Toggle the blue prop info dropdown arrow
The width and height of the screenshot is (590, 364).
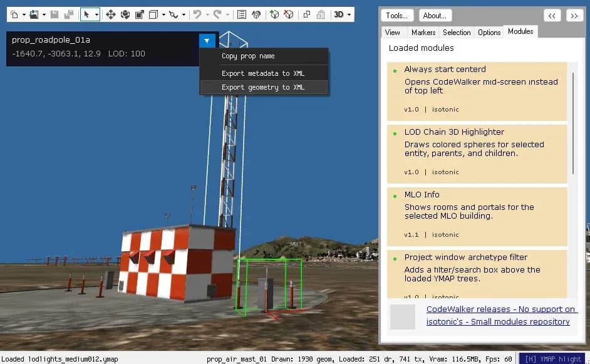pos(207,41)
